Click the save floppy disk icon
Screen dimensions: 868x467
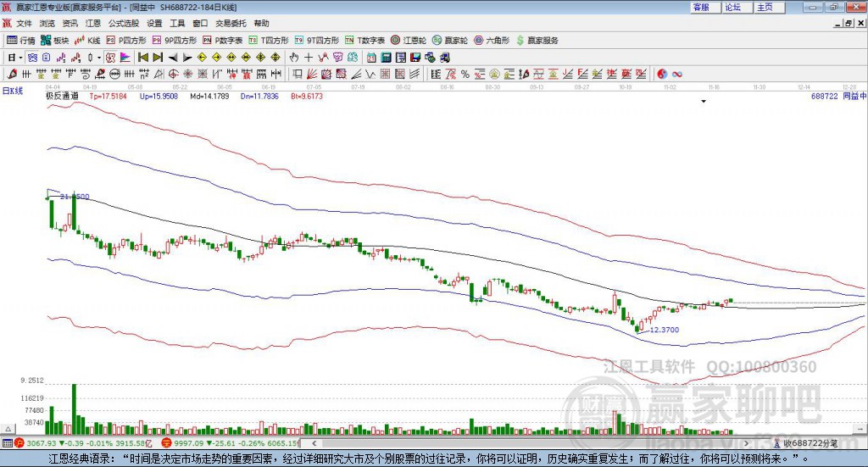(x=415, y=58)
